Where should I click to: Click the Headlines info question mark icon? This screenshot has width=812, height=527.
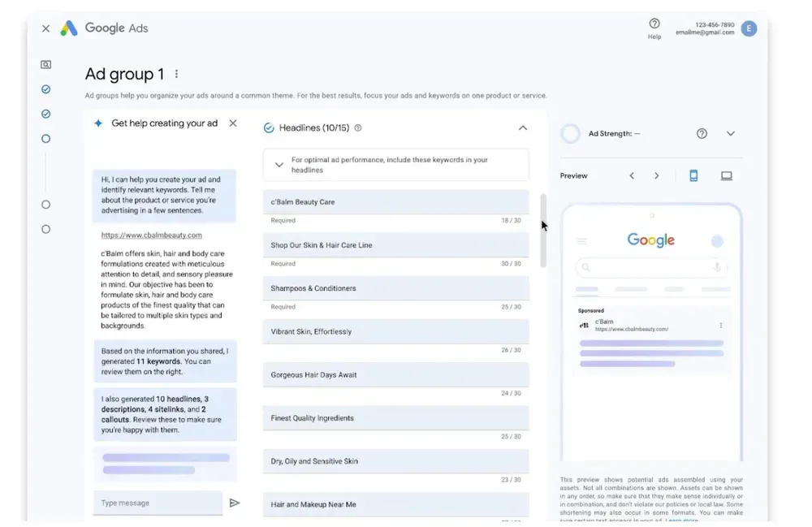coord(358,127)
